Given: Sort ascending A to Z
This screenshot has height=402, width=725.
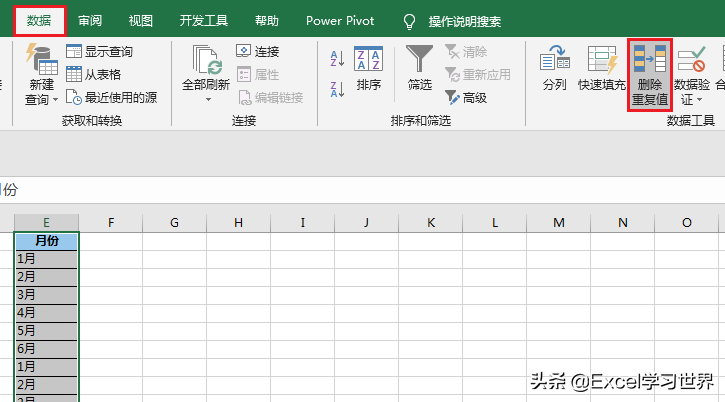Looking at the screenshot, I should coord(337,59).
